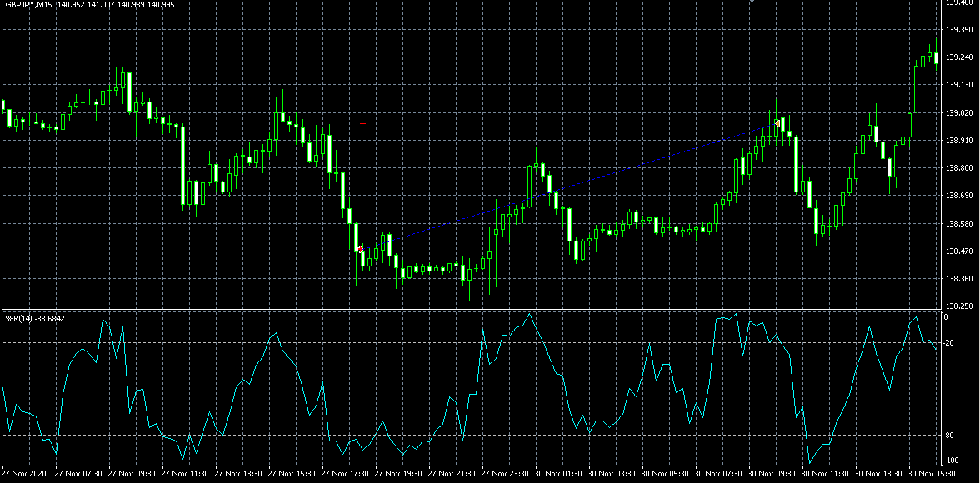Click the 27 Nov 17:30 time label
980x483 pixels.
(346, 474)
